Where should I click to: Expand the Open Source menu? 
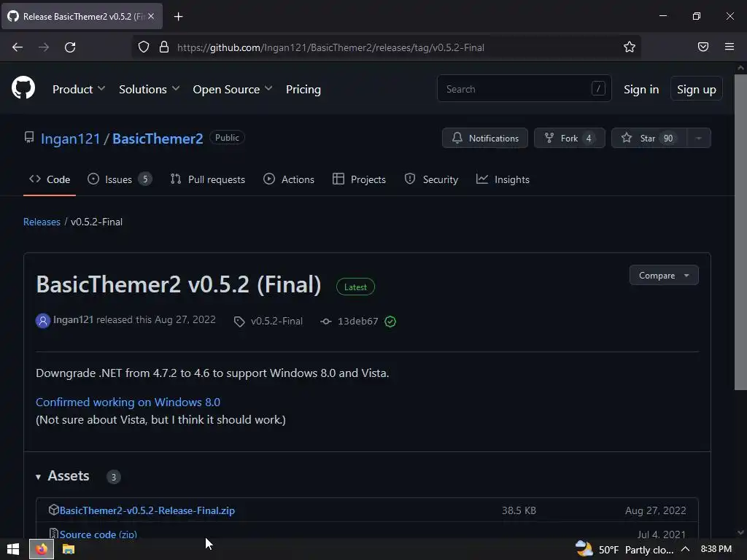tap(233, 89)
